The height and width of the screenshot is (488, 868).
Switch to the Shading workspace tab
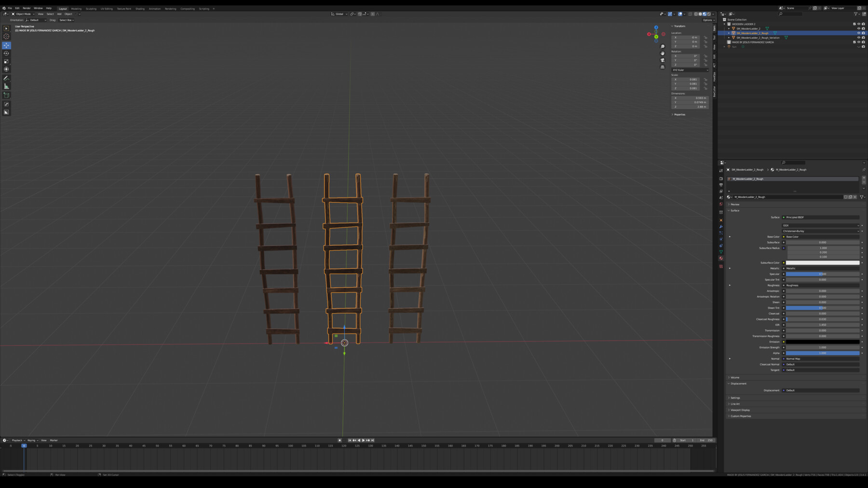tap(139, 8)
